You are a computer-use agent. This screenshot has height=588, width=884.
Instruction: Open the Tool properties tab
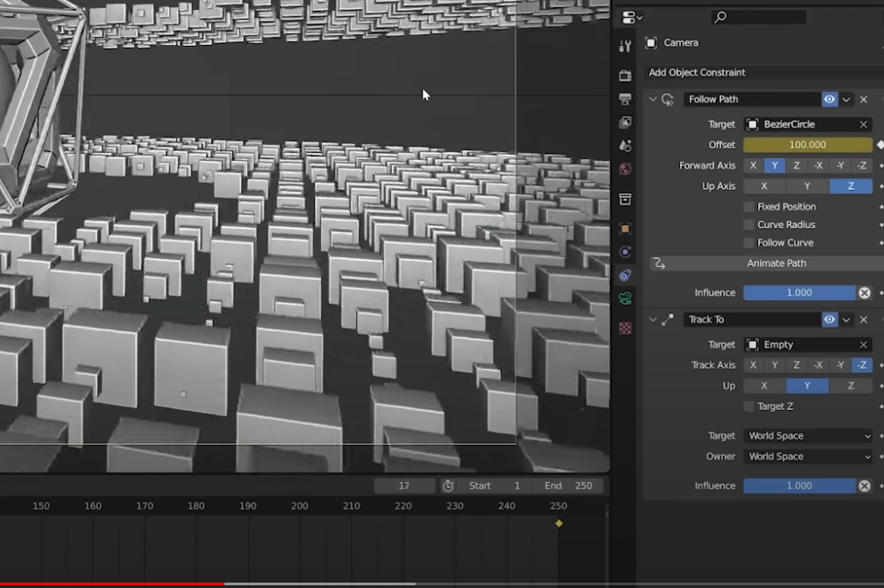tap(625, 46)
